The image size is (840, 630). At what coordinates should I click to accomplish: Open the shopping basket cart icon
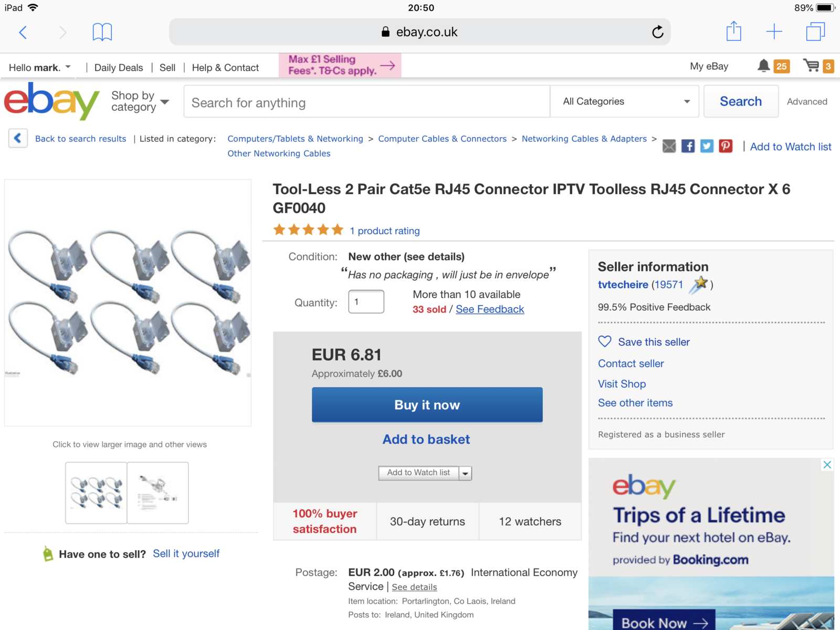coord(812,66)
